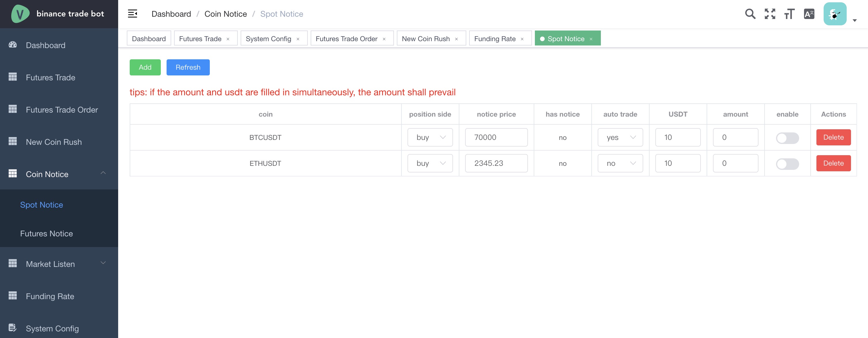Image resolution: width=868 pixels, height=338 pixels.
Task: Collapse sidebar with the hamburger icon
Action: click(133, 14)
